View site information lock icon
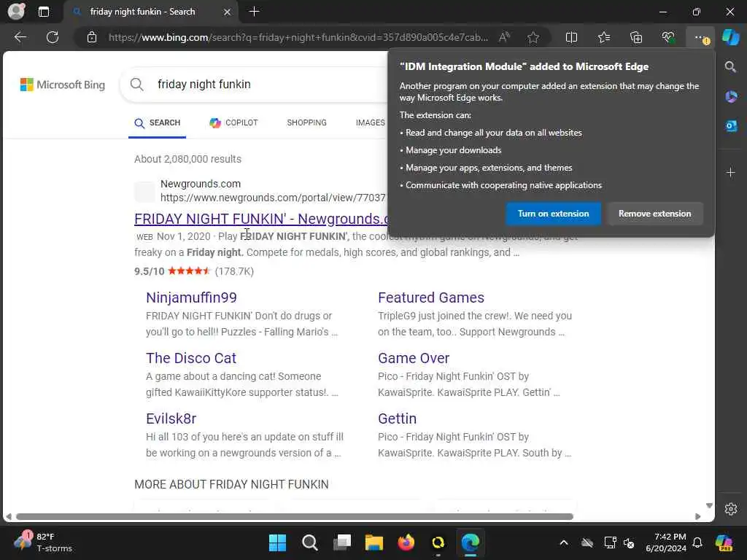Screen dimensions: 747x560 (92, 37)
